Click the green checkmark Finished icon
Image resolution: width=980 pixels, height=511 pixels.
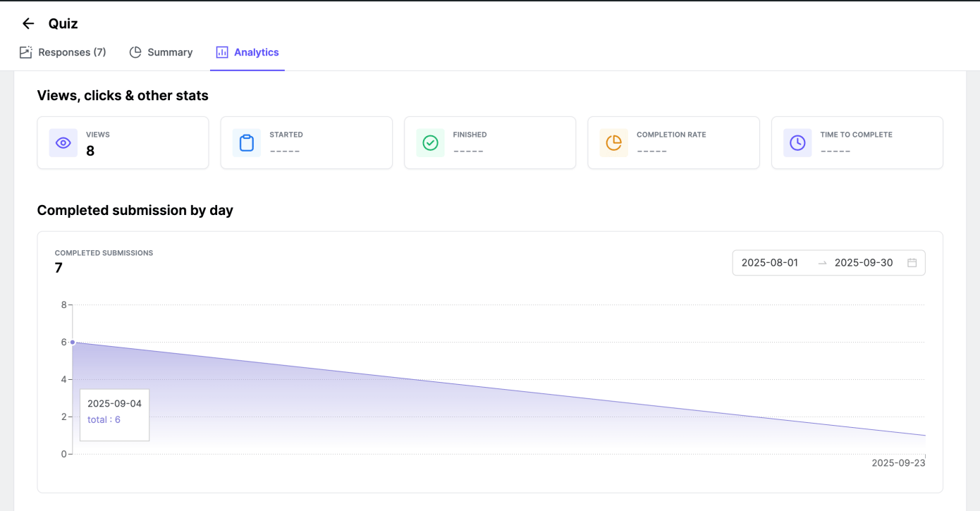[x=430, y=143]
